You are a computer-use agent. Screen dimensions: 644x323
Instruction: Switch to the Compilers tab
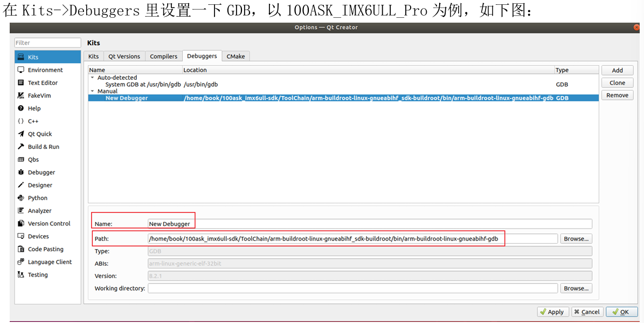[163, 56]
